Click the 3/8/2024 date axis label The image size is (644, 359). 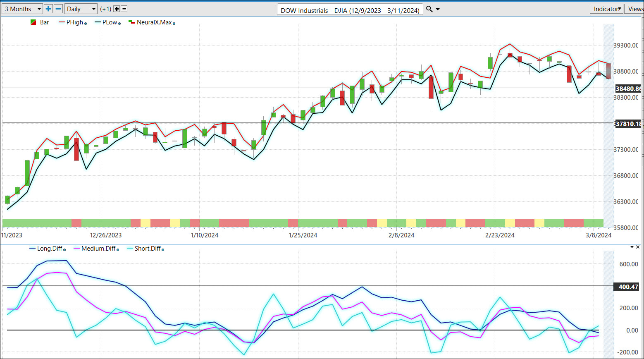(599, 235)
